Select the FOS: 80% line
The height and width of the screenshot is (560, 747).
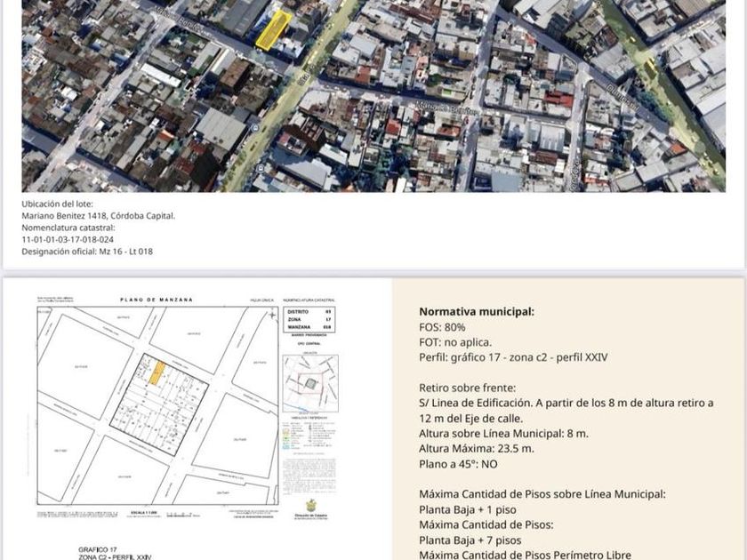pyautogui.click(x=442, y=327)
